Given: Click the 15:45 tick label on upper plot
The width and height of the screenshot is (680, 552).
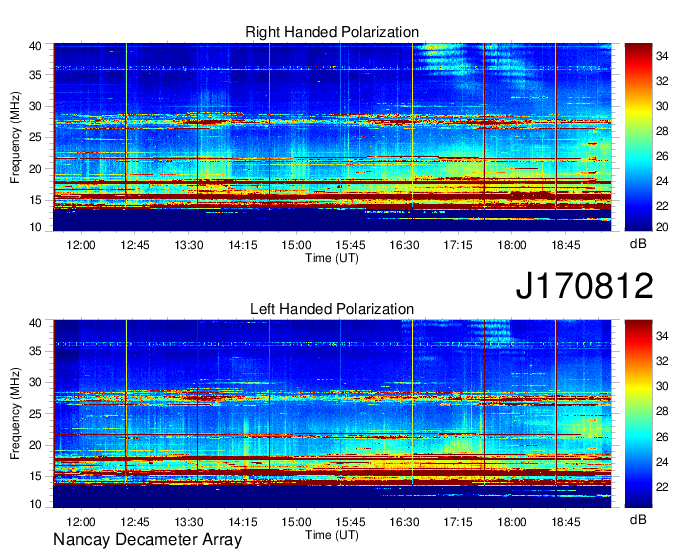Looking at the screenshot, I should (x=350, y=245).
